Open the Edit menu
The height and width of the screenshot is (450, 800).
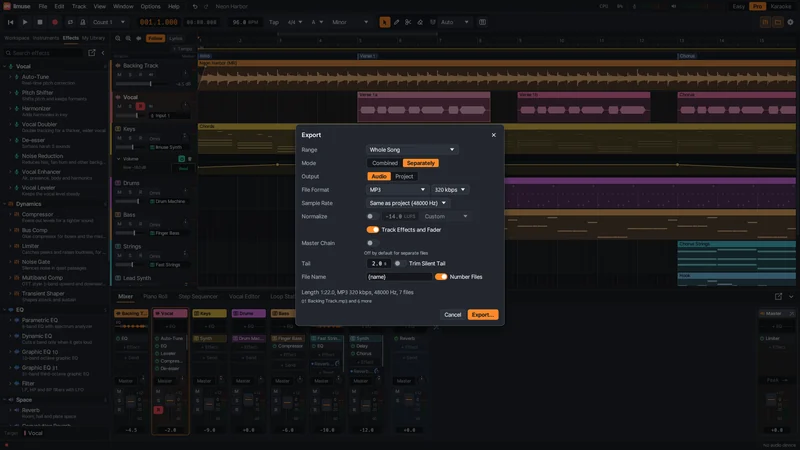coord(59,7)
